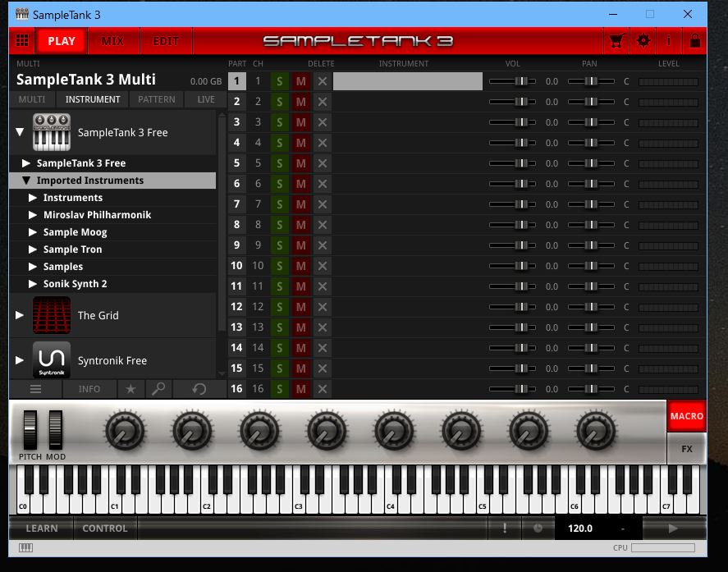Solo part 8

pyautogui.click(x=280, y=225)
